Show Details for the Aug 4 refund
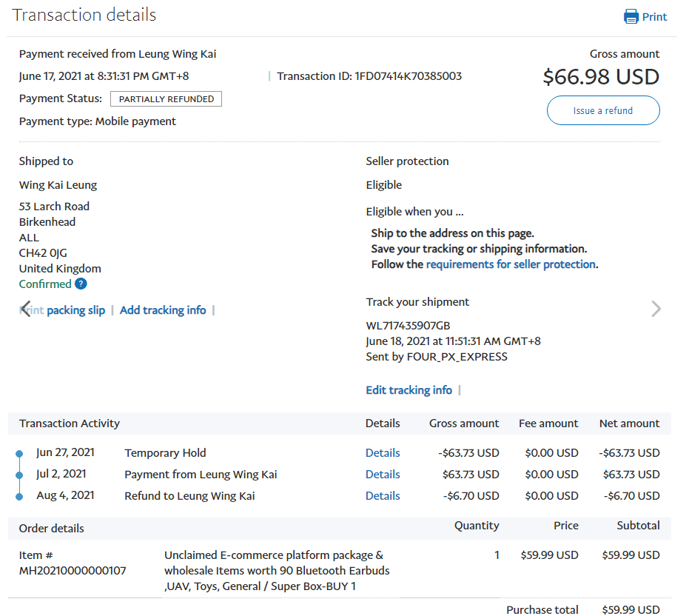Viewport: 689px width, 616px height. coord(383,496)
